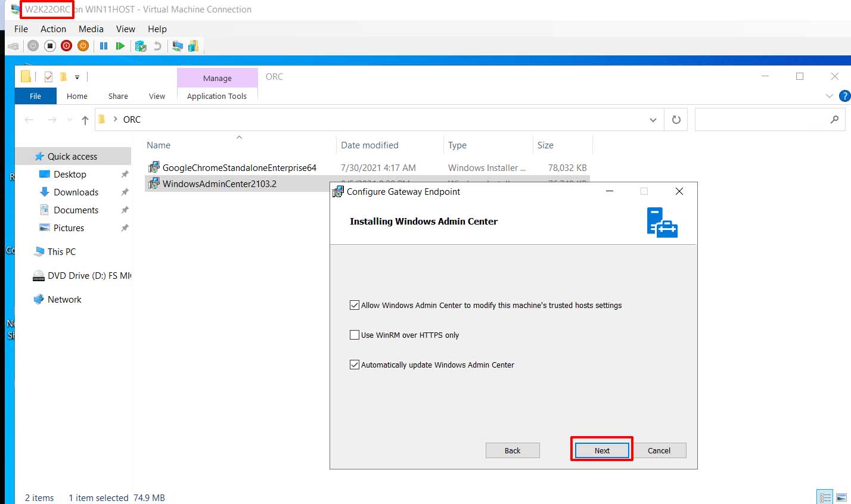
Task: Unpin Desktop using its pin icon
Action: (125, 175)
